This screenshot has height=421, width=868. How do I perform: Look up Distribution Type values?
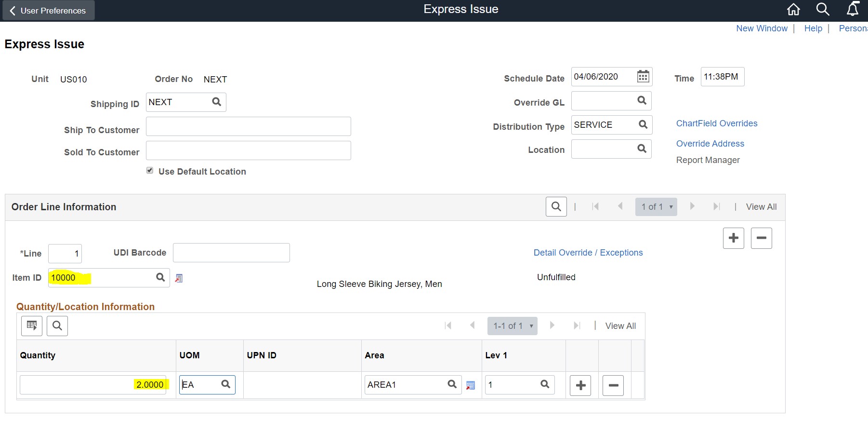tap(643, 124)
